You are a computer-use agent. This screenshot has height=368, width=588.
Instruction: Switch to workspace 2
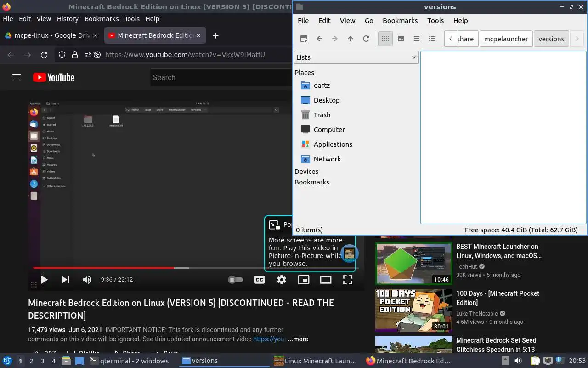click(31, 361)
